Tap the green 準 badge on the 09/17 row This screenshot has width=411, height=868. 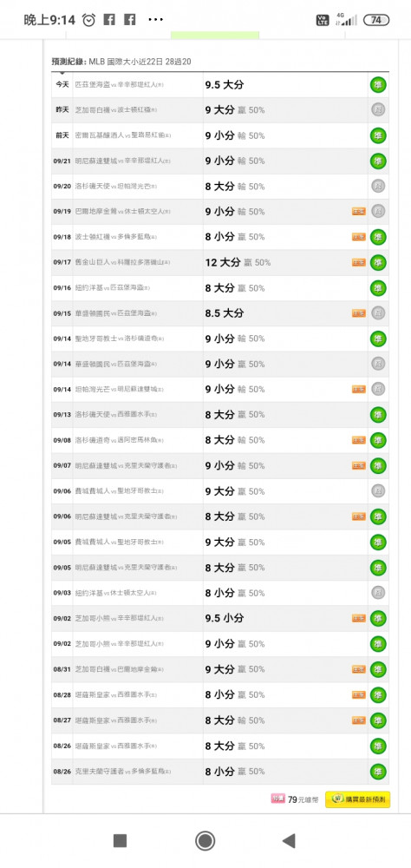378,262
